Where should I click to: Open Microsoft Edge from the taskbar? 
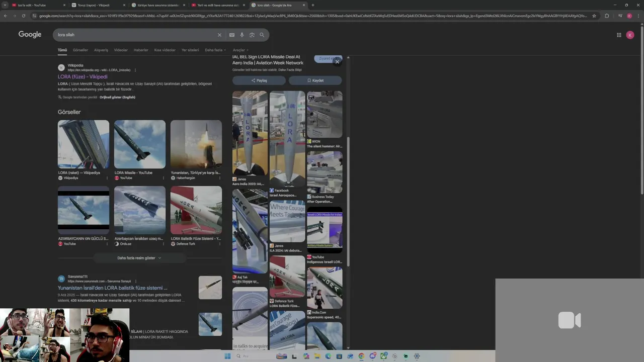328,356
